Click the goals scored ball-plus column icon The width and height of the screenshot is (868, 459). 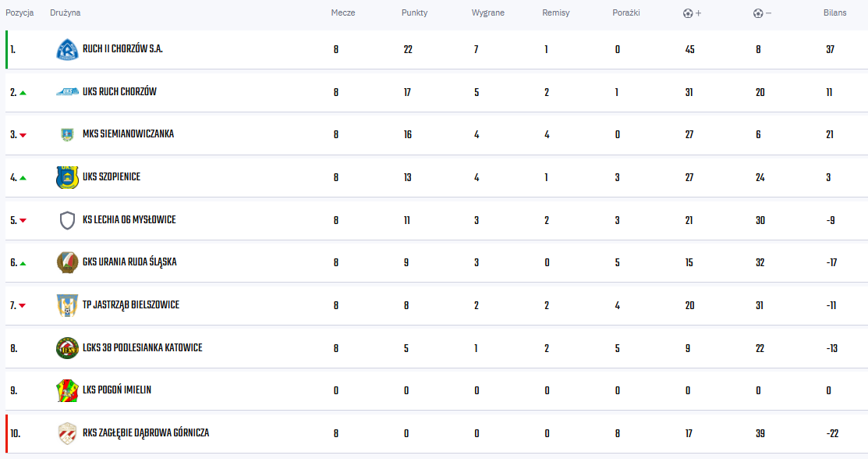tap(692, 13)
